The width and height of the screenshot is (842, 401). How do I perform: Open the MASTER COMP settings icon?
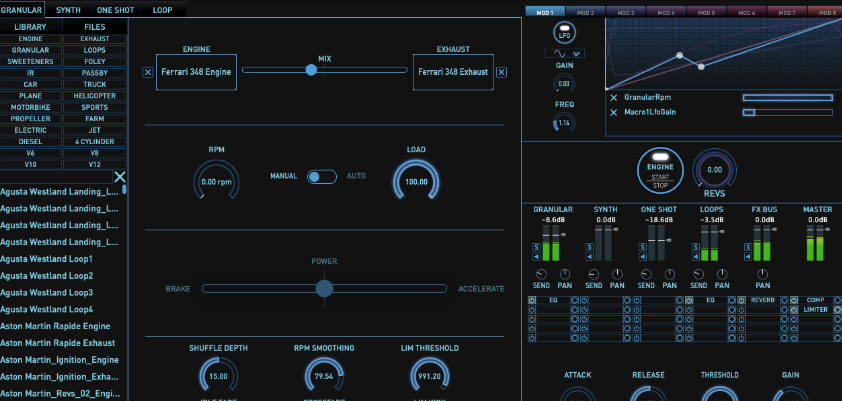pos(837,300)
